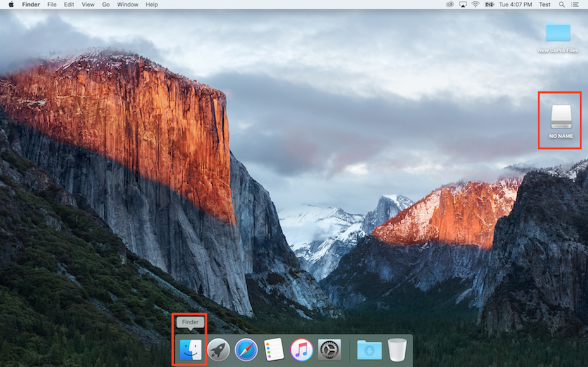588x367 pixels.
Task: Launch iTunes from the Dock
Action: 300,351
